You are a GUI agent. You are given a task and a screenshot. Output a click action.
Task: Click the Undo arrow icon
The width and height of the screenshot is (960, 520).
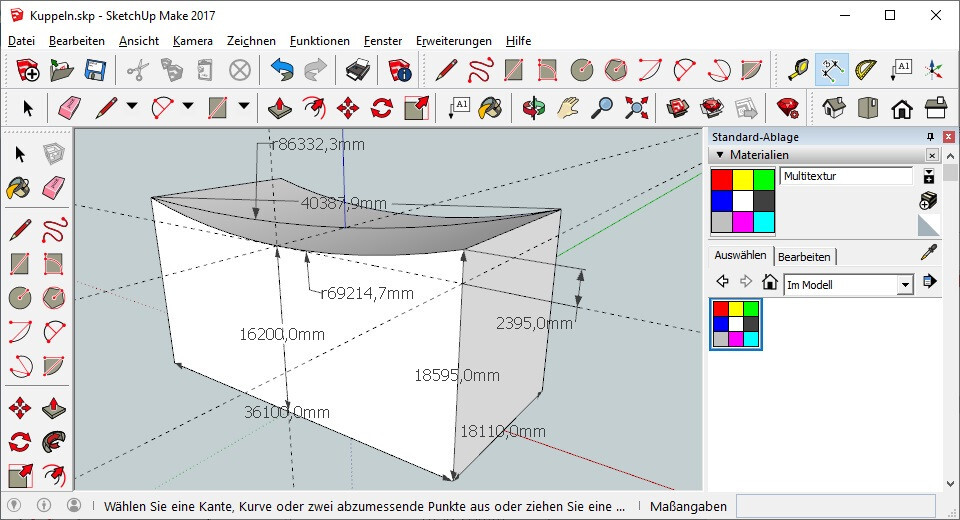[x=282, y=70]
